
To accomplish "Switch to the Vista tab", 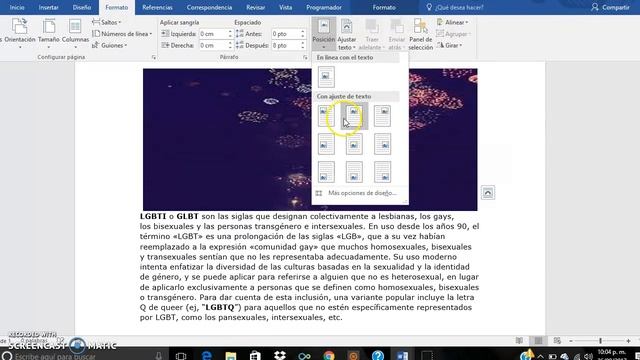I will 286,7.
